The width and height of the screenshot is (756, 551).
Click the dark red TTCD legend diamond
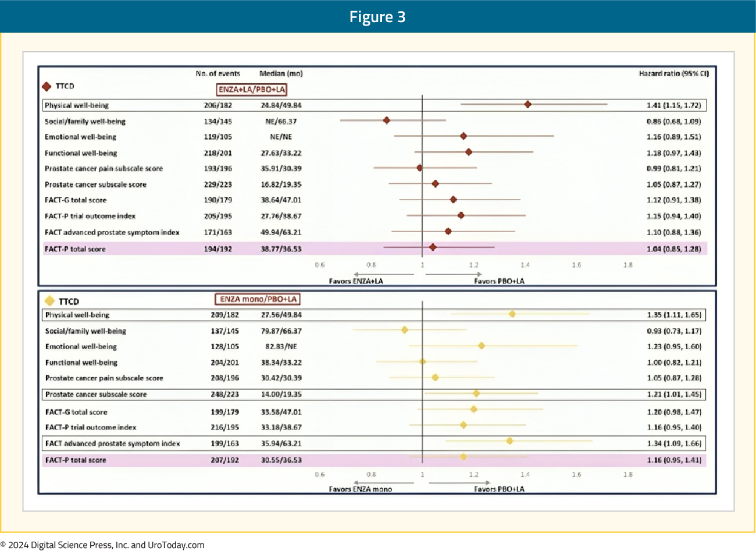tap(47, 87)
